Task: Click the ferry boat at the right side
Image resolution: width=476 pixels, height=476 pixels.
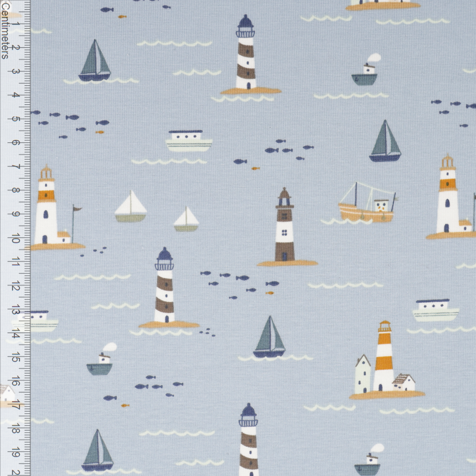Action: pyautogui.click(x=435, y=311)
